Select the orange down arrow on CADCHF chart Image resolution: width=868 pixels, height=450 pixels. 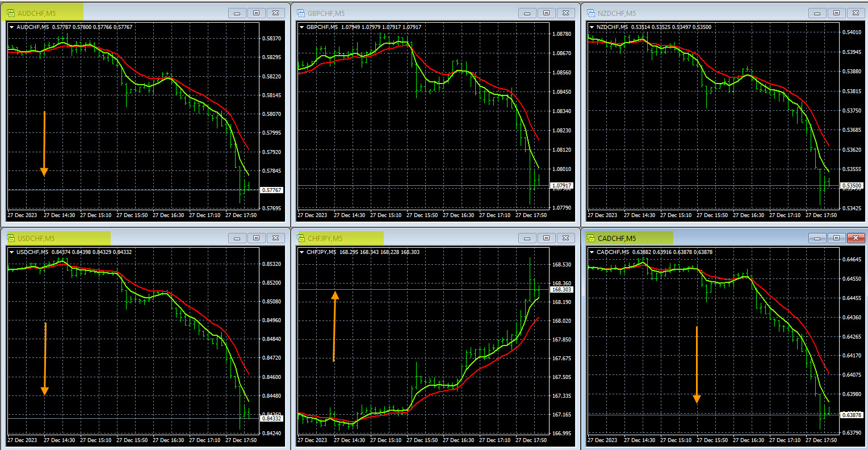(x=697, y=365)
